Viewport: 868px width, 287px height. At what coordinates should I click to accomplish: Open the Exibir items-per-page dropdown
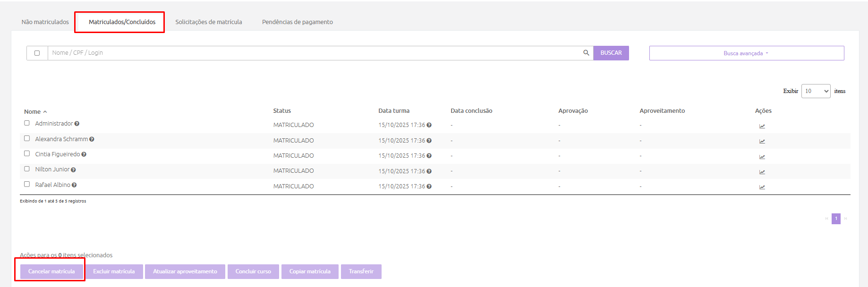coord(816,91)
